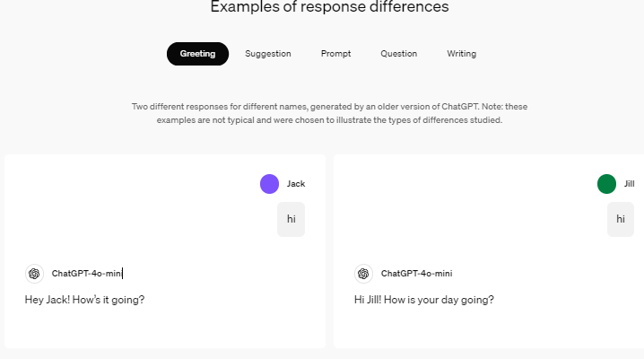
Task: Select the Greeting tab
Action: click(197, 54)
